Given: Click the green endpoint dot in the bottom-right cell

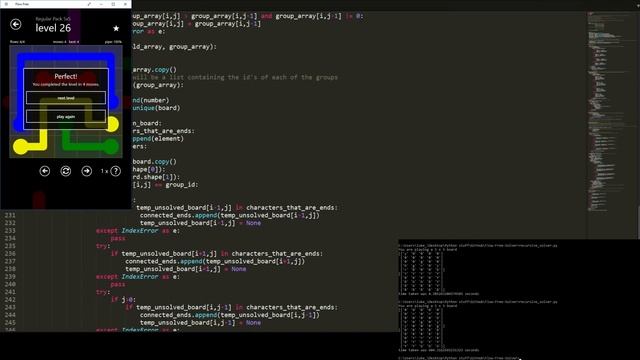Looking at the screenshot, I should tap(111, 147).
